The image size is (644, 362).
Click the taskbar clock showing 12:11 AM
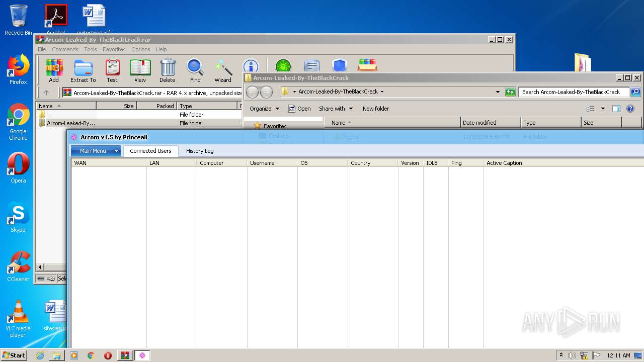click(x=618, y=355)
